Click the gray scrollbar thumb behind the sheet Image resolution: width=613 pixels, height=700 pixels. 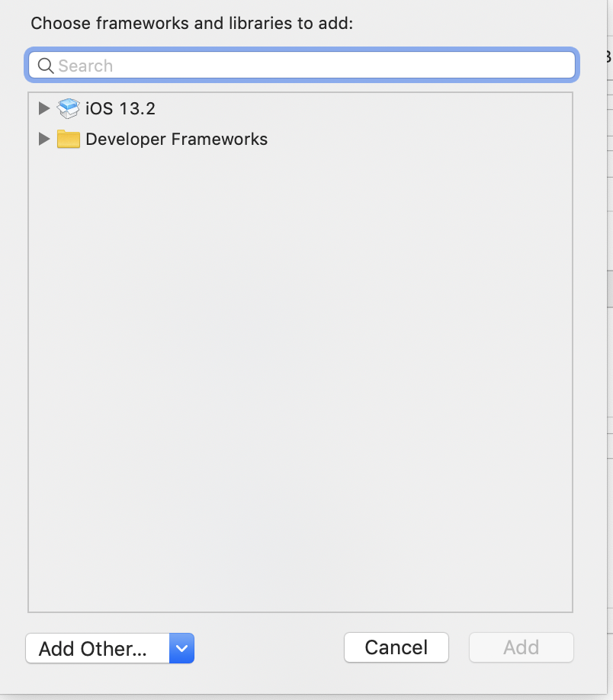(610, 289)
